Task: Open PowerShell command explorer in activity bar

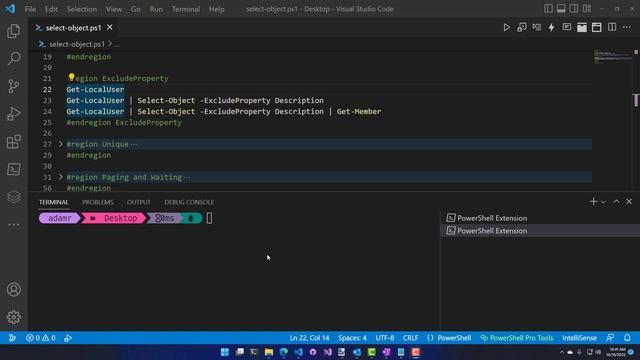Action: click(x=13, y=169)
